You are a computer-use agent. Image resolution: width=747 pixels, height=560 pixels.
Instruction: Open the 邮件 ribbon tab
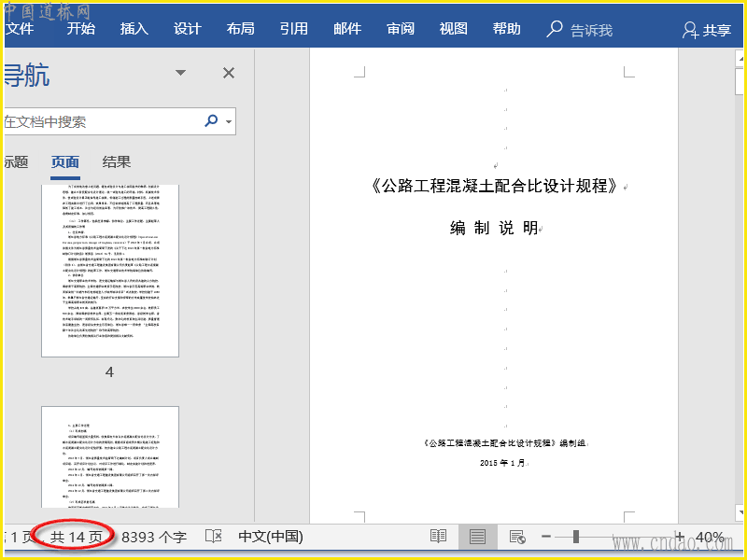pyautogui.click(x=347, y=29)
